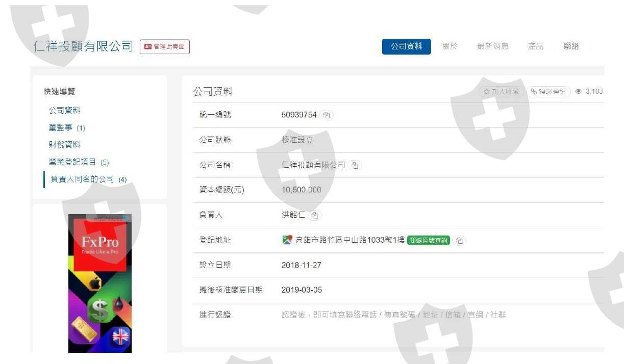The height and width of the screenshot is (364, 624).
Task: Add company to favorites 加入收藏
Action: [x=501, y=92]
